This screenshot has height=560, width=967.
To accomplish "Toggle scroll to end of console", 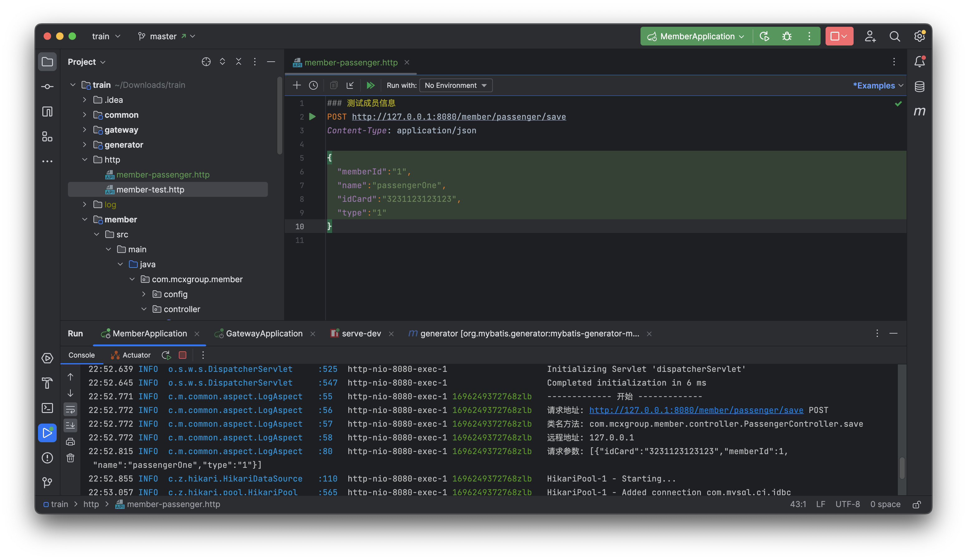I will 70,425.
